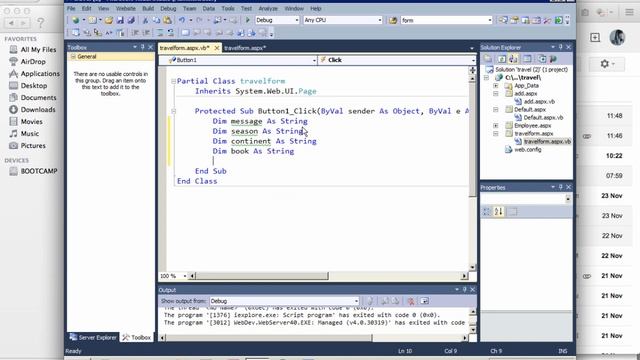Collapse the travelform.aspx tree node
Image resolution: width=640 pixels, height=360 pixels.
coord(496,133)
